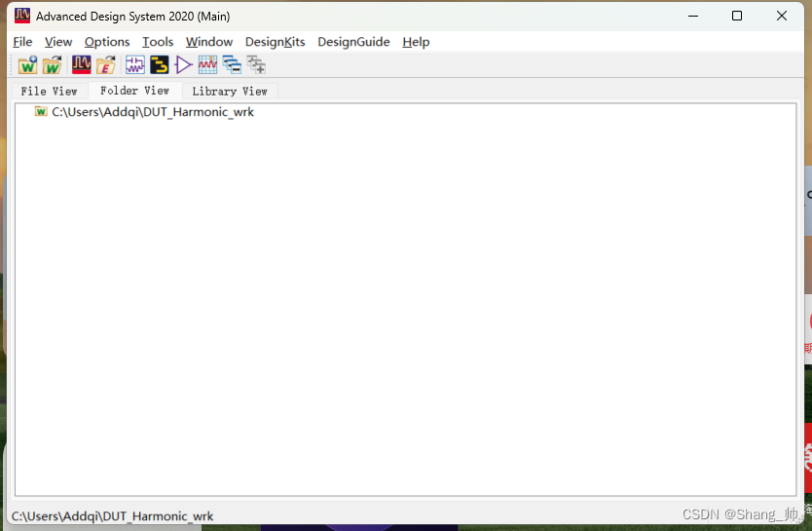Open the Help menu
Viewport: 812px width, 531px height.
[416, 42]
